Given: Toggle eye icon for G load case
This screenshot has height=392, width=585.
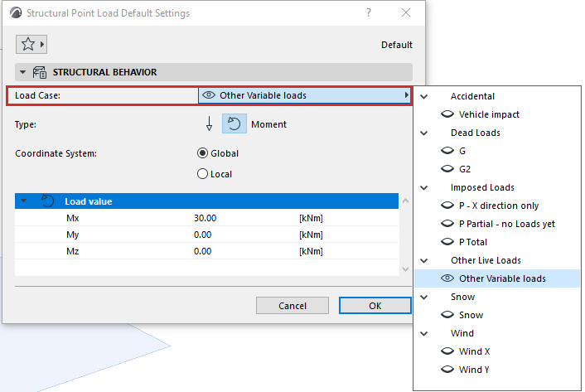Looking at the screenshot, I should tap(447, 151).
